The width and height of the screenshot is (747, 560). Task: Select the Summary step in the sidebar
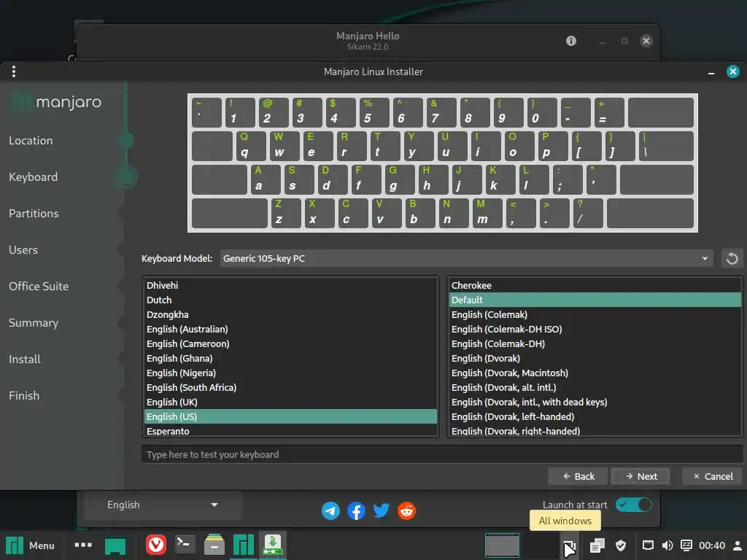tap(34, 323)
